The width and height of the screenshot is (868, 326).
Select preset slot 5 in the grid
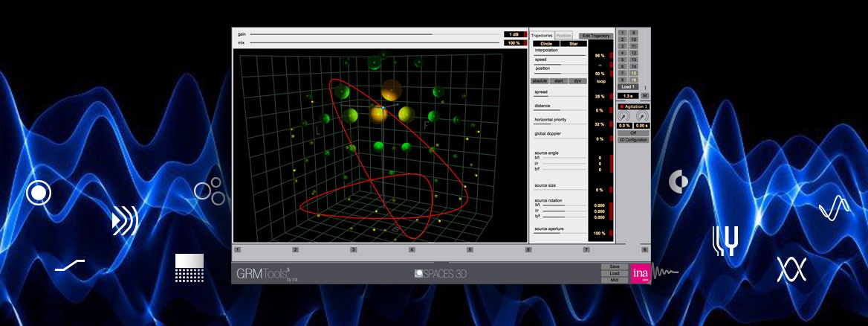point(622,60)
